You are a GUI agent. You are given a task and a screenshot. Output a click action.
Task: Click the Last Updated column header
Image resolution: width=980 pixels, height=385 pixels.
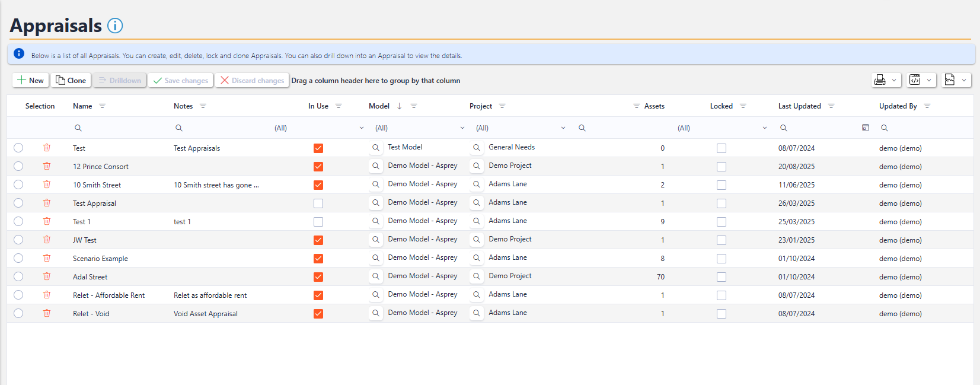pyautogui.click(x=799, y=106)
